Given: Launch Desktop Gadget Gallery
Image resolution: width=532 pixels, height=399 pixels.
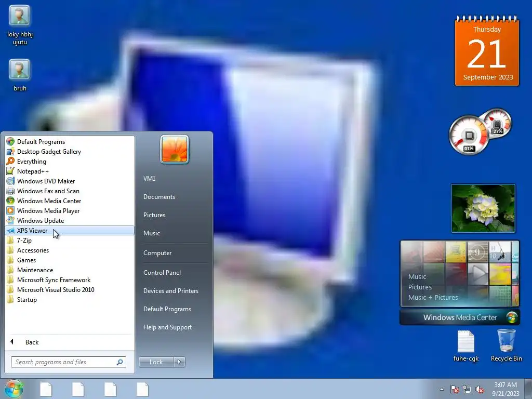Looking at the screenshot, I should click(70, 152).
